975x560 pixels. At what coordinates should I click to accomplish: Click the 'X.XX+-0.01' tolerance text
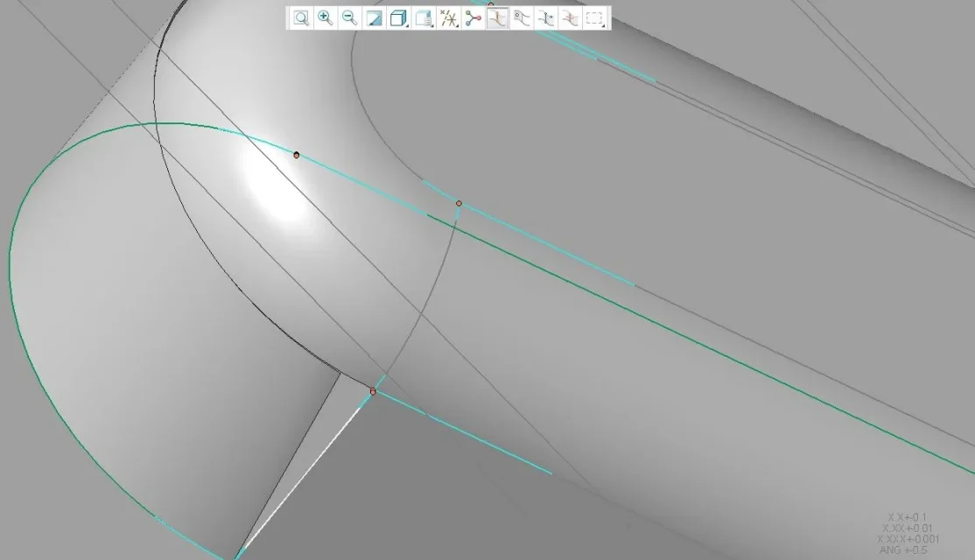click(x=908, y=528)
